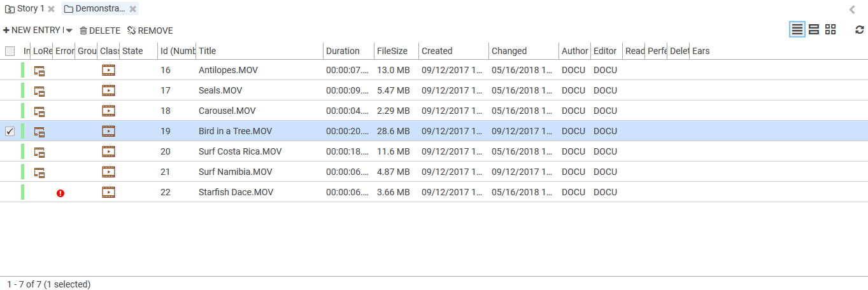Collapse panel with the left chevron arrow
The width and height of the screenshot is (868, 290).
[852, 10]
